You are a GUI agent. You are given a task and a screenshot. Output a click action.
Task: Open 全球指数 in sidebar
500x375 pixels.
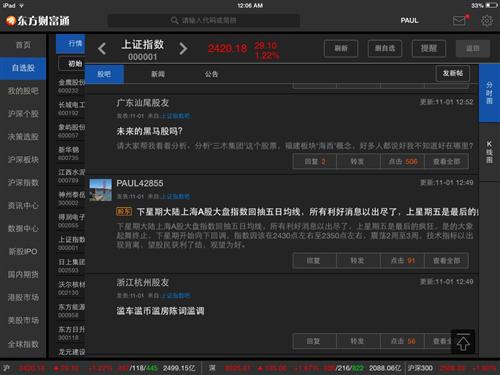[23, 344]
